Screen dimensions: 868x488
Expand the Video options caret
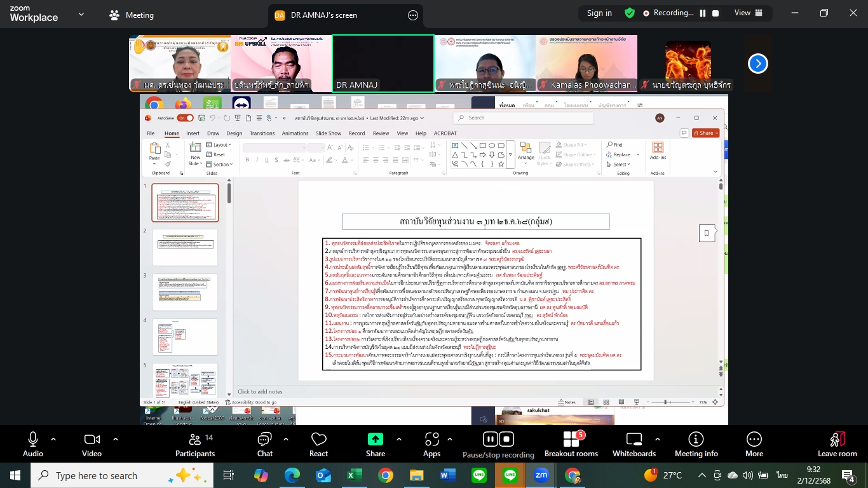pyautogui.click(x=115, y=439)
